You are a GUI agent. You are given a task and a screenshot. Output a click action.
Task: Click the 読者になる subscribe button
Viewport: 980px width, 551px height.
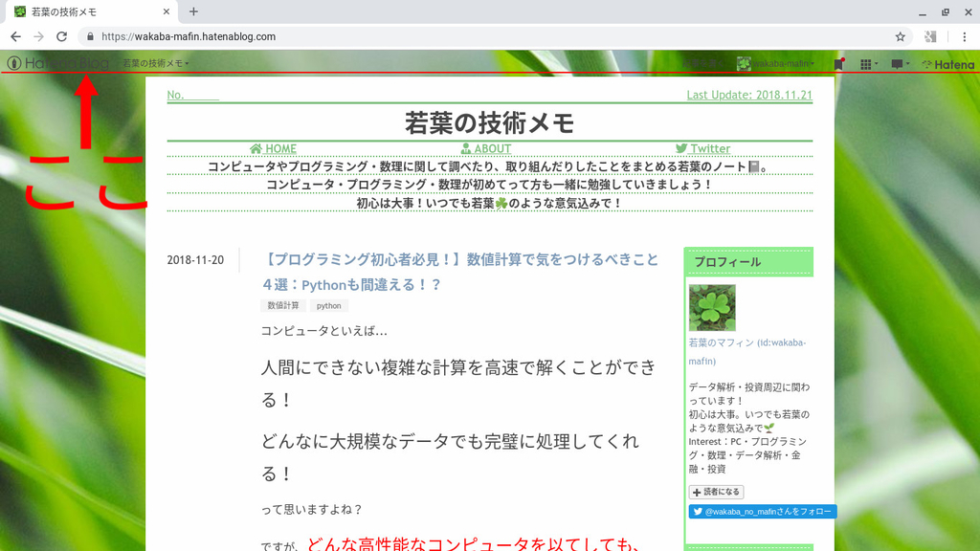pos(715,491)
